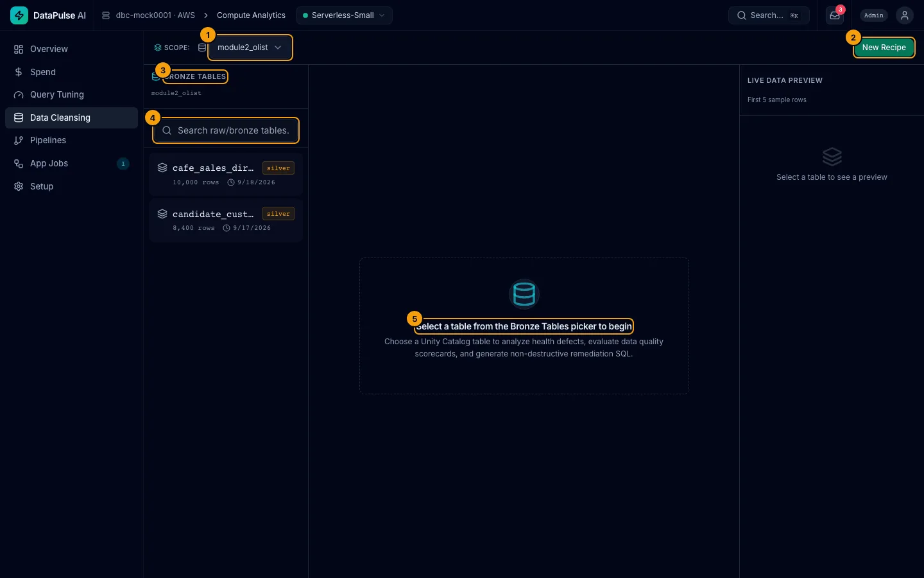Open App Jobs in the sidebar

coord(71,164)
